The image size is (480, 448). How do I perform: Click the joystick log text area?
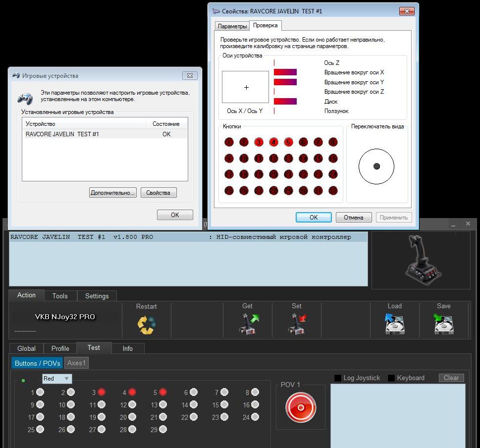[398, 416]
